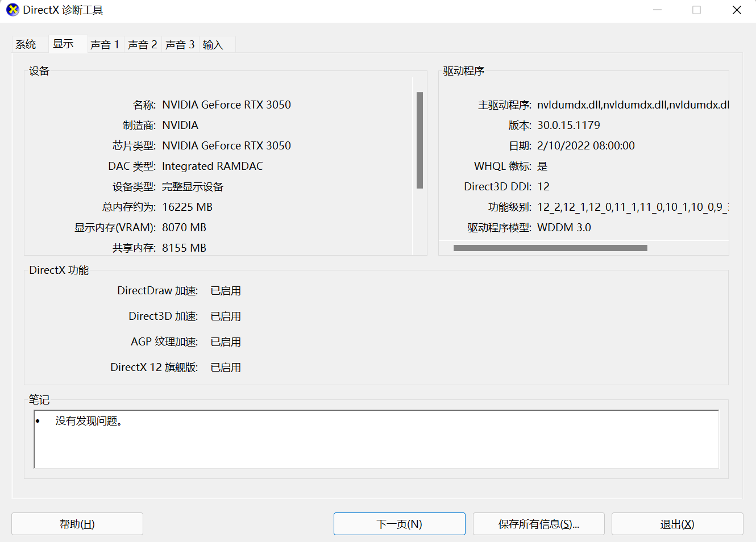Click total memory value 16225 MB

tap(187, 207)
